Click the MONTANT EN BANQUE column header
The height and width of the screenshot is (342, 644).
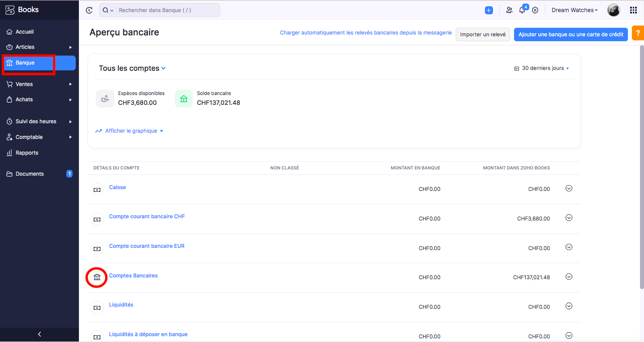point(415,168)
